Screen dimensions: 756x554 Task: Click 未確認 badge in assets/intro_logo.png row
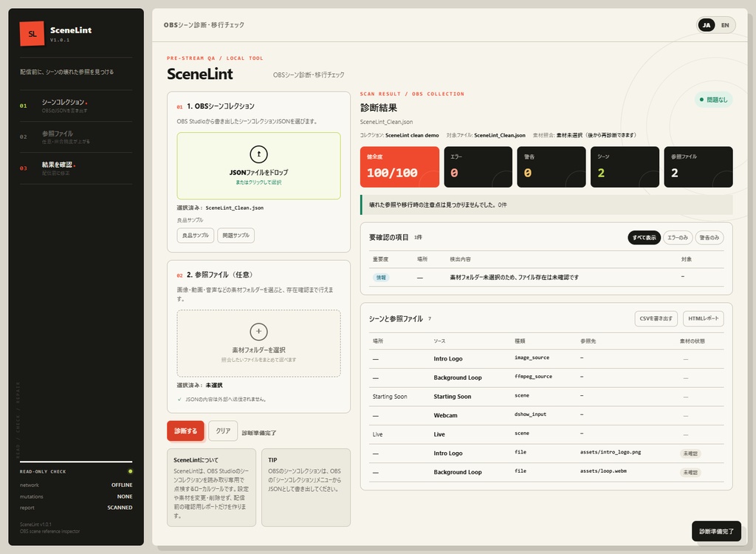click(x=690, y=454)
